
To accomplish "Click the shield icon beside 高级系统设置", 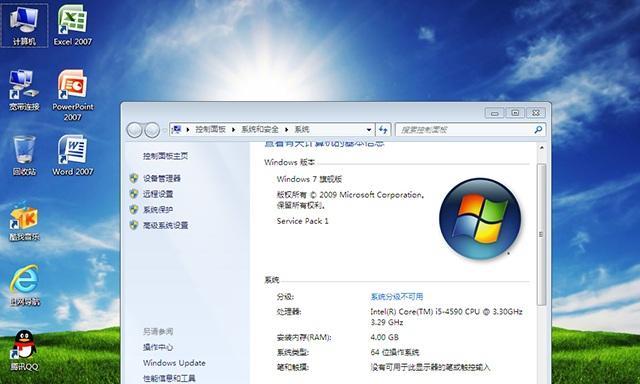I will 134,225.
